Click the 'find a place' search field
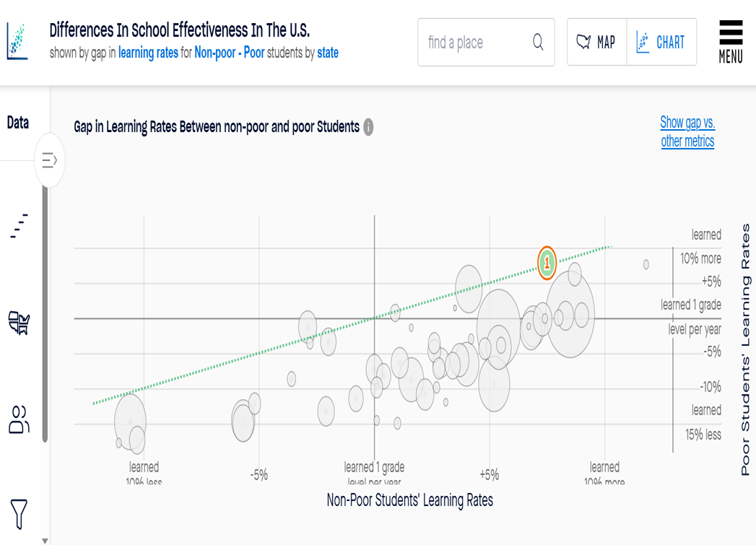756x545 pixels. [x=475, y=43]
